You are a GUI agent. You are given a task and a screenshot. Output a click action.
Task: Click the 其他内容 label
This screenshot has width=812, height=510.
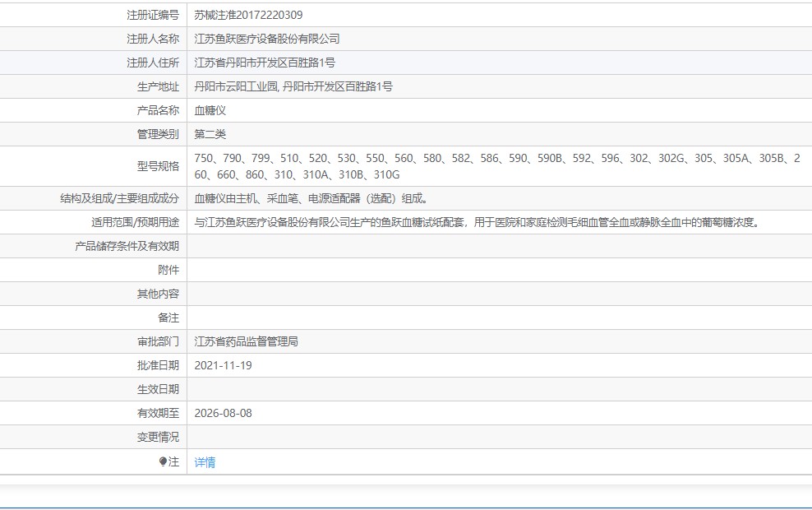pyautogui.click(x=158, y=294)
